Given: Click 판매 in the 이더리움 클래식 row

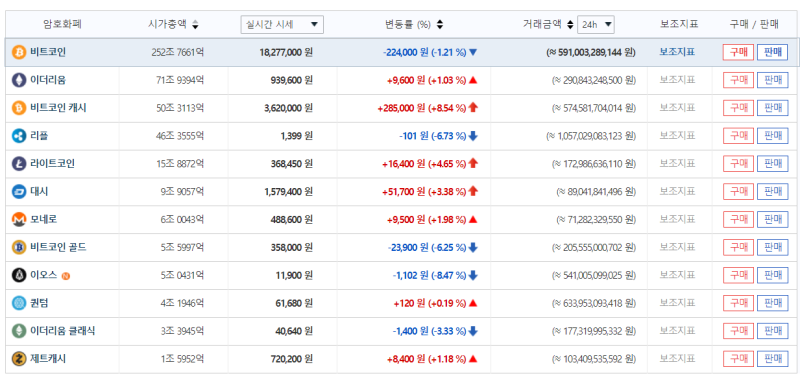Looking at the screenshot, I should [x=772, y=331].
